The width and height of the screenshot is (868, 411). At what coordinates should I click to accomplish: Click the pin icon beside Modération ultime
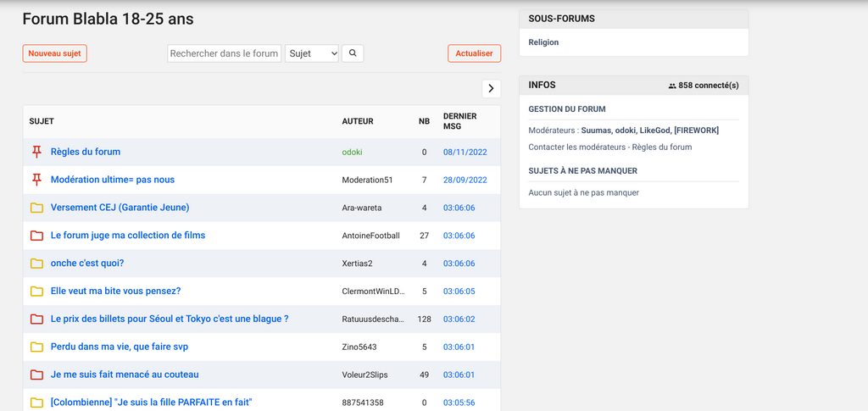[36, 180]
